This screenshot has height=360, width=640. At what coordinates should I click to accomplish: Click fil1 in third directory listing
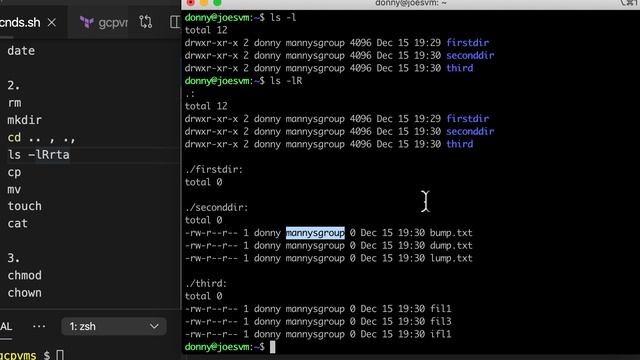[440, 309]
